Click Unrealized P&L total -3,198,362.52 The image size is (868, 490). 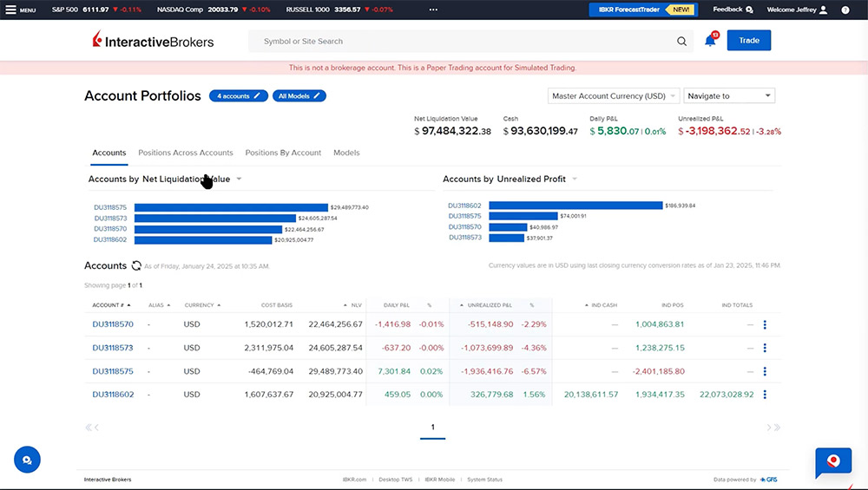(714, 131)
